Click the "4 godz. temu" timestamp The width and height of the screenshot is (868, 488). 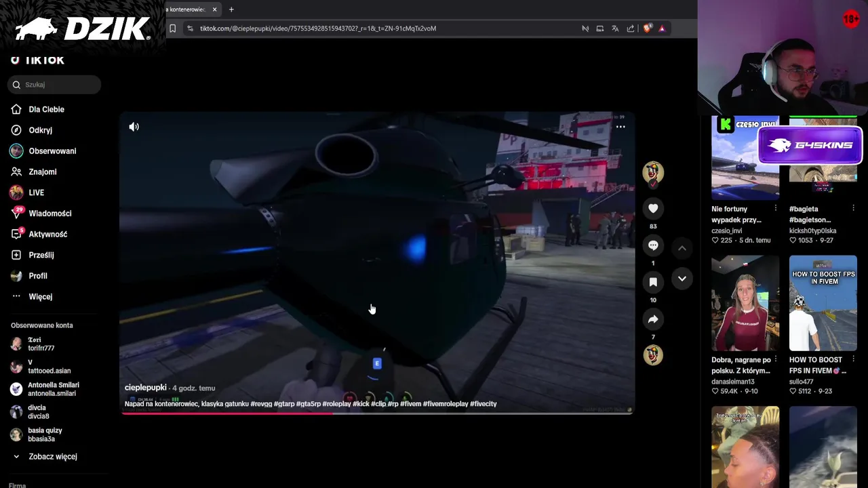click(x=194, y=388)
